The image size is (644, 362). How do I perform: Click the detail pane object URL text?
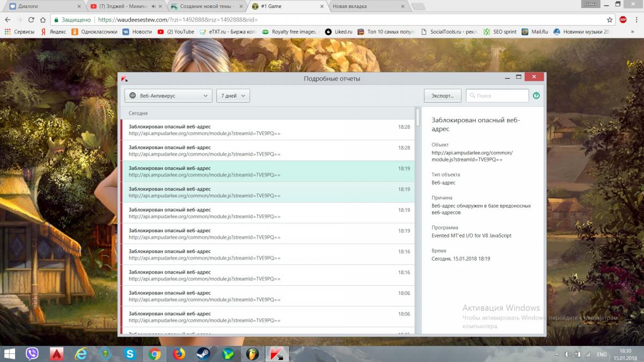tap(472, 156)
